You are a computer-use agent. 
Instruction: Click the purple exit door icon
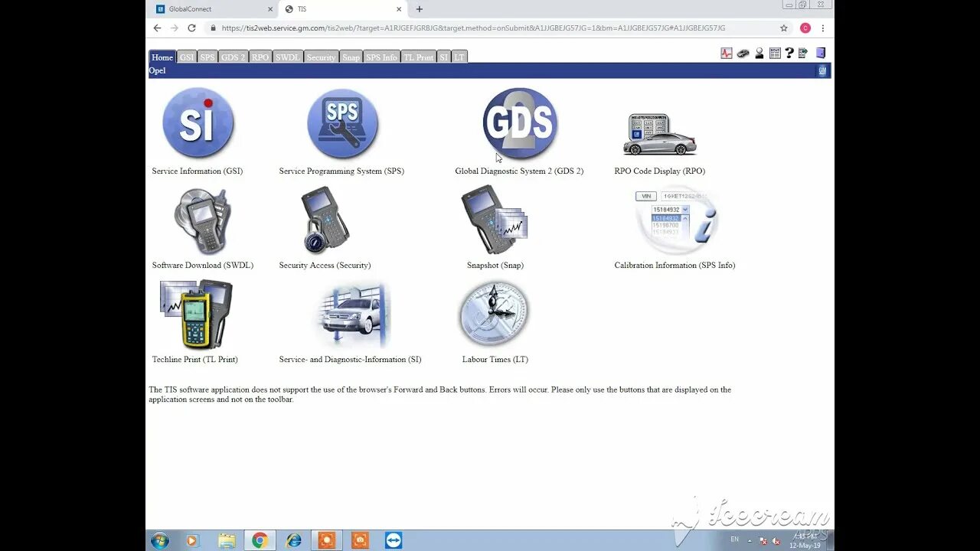[x=821, y=54]
